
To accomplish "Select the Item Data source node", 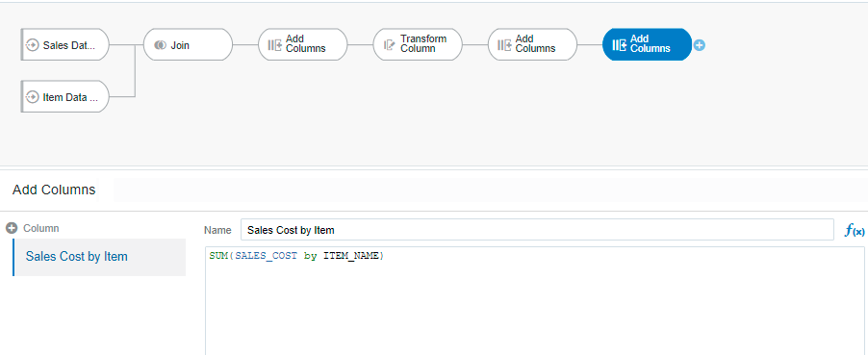I will click(x=65, y=97).
